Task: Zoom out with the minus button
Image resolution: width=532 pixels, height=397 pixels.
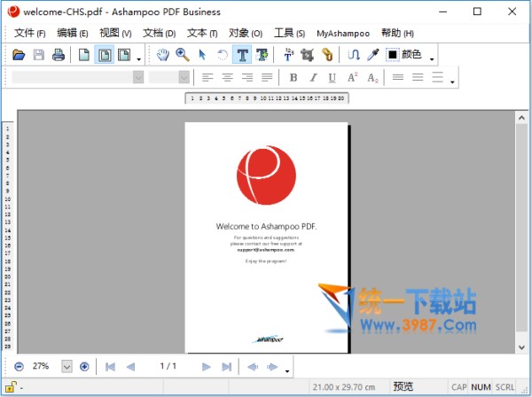Action: [19, 367]
